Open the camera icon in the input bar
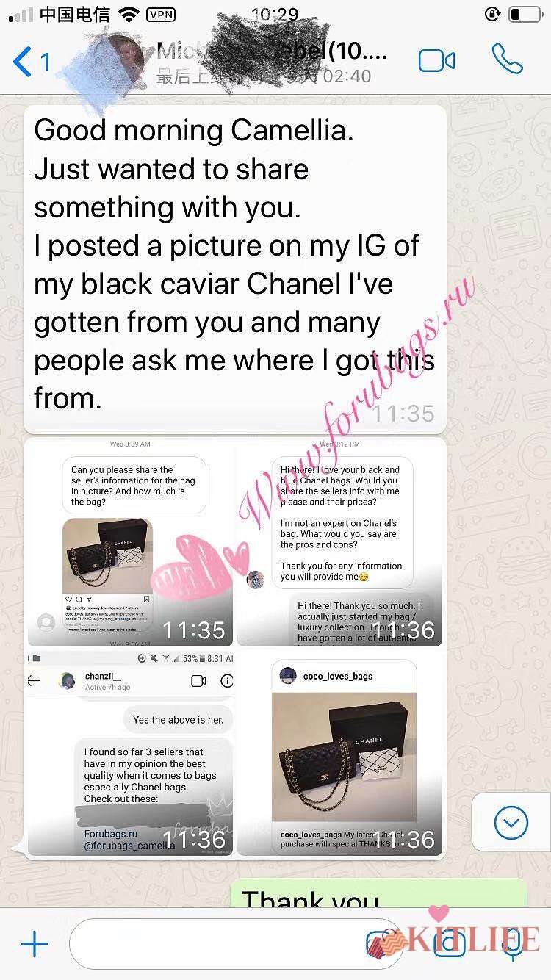The image size is (551, 980). point(449,944)
